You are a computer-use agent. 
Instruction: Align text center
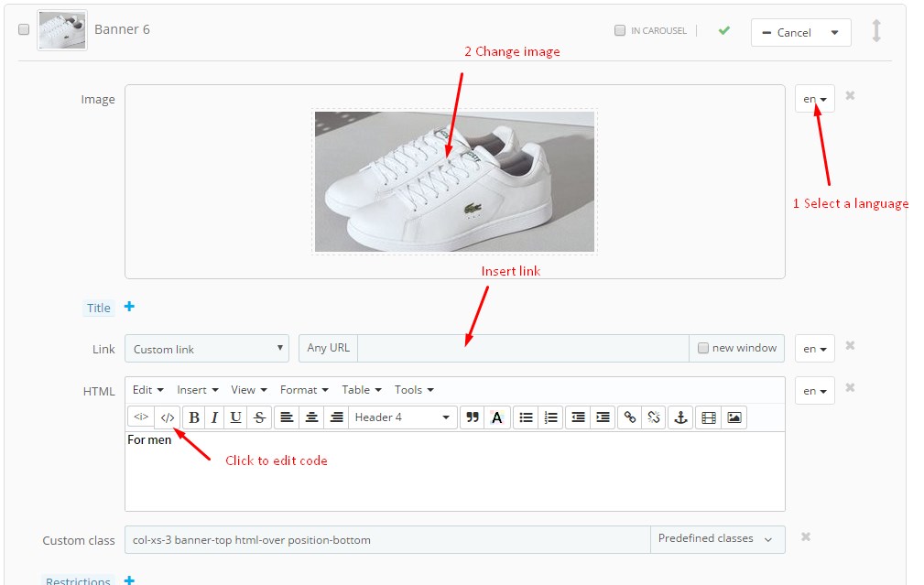311,417
